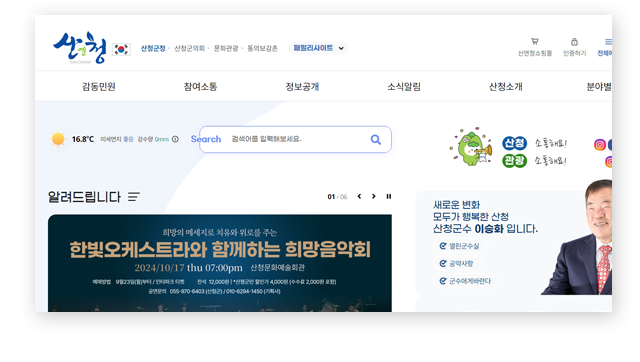Click the 동의보감촌 link
This screenshot has width=640, height=362.
(x=262, y=49)
